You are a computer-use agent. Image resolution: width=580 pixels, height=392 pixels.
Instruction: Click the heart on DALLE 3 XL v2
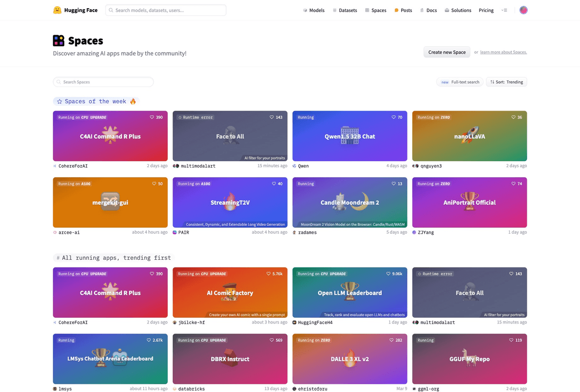[x=391, y=340]
